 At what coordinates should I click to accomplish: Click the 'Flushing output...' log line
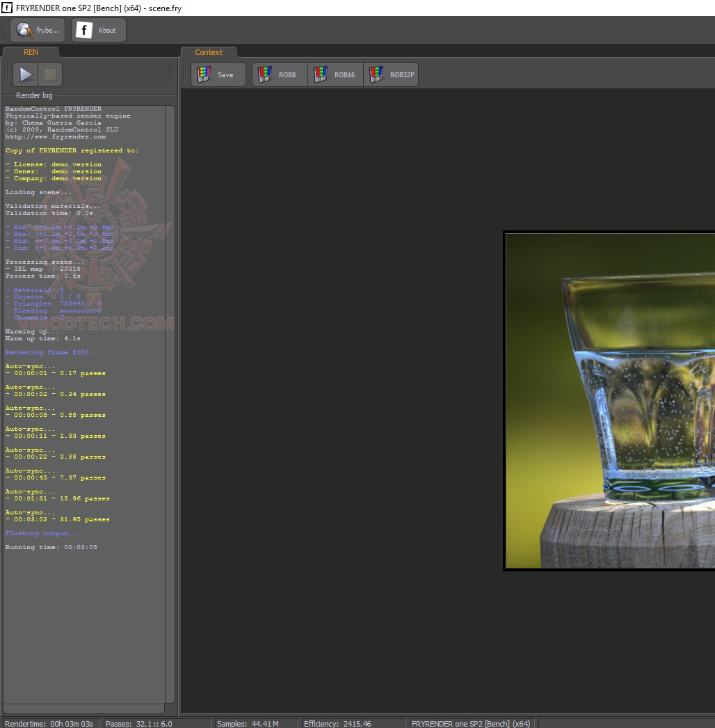42,533
